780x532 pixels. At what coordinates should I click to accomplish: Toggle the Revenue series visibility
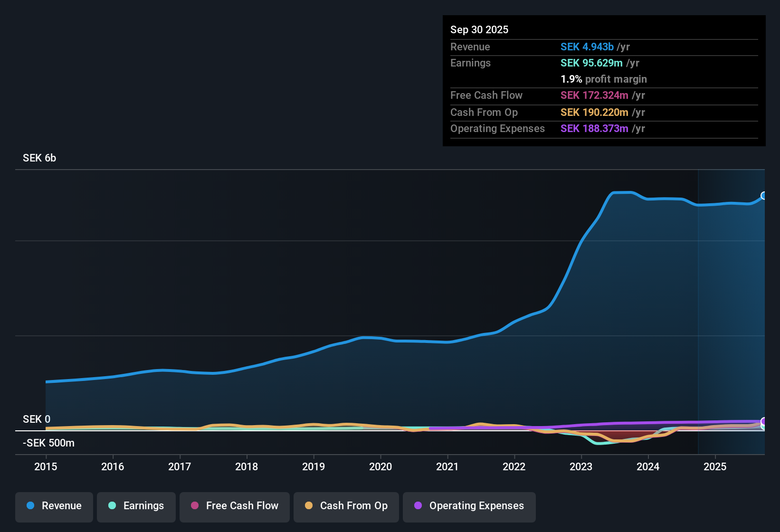pyautogui.click(x=54, y=506)
